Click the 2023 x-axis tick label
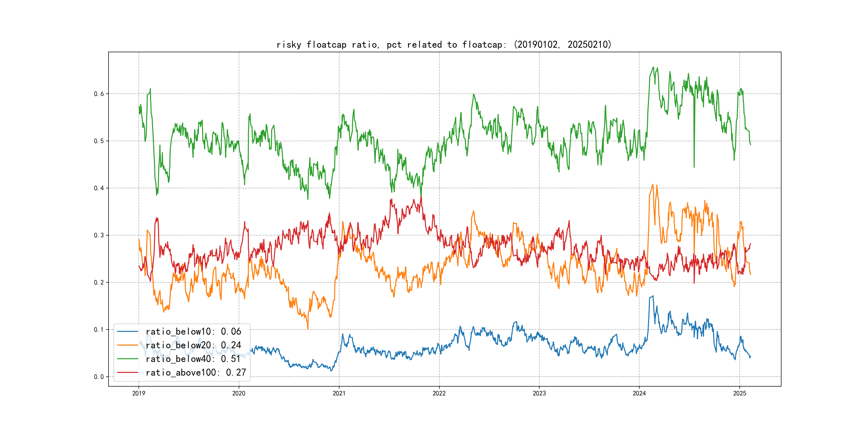 click(x=539, y=393)
